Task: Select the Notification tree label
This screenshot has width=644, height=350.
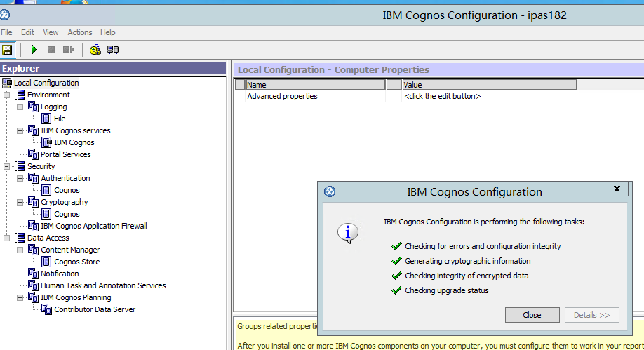Action: coord(60,274)
